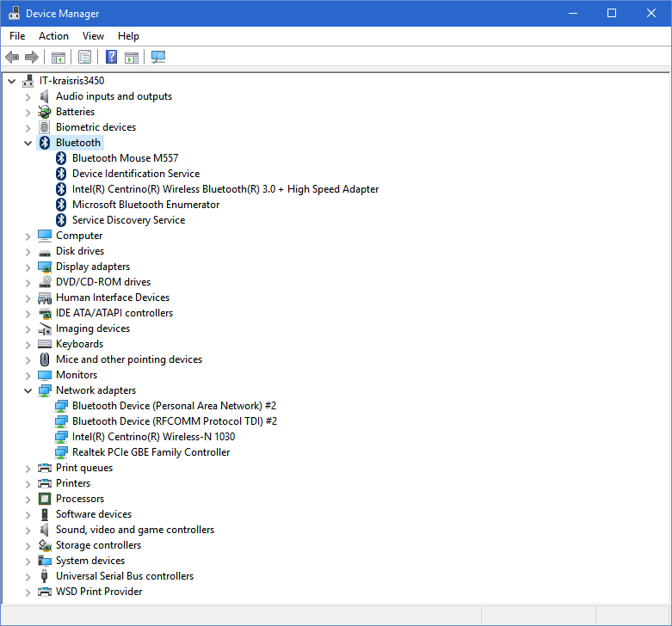Click the Display adapters icon
Screen dimensions: 672x626
45,267
